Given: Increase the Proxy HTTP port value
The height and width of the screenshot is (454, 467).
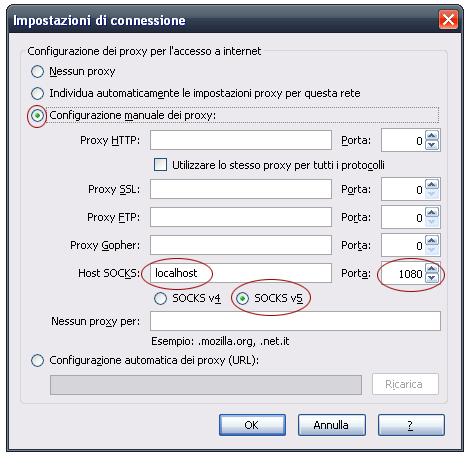Looking at the screenshot, I should point(432,135).
